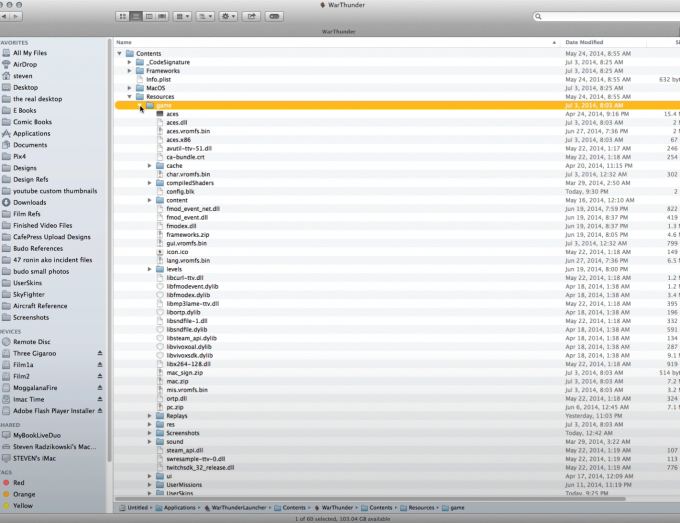This screenshot has width=680, height=523.
Task: Switch to column view in toolbar
Action: pos(149,16)
